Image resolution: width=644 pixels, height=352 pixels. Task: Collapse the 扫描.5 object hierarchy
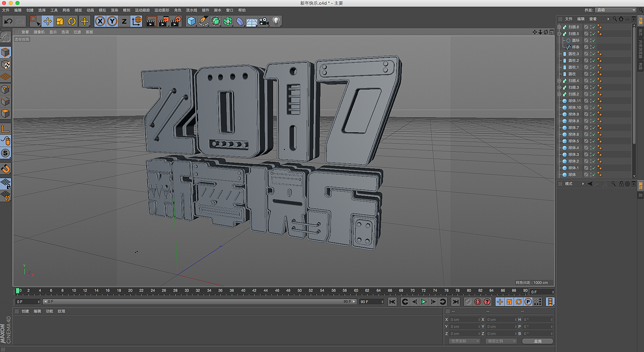tap(559, 34)
